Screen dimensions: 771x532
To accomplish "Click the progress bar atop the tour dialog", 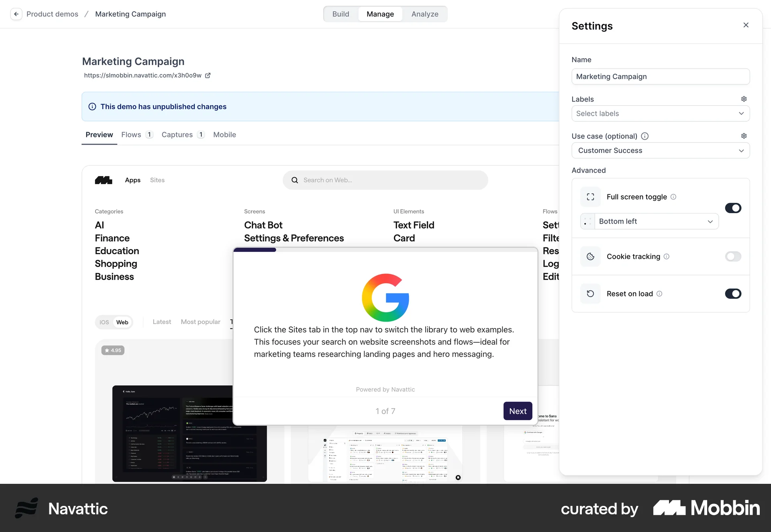I will click(255, 249).
